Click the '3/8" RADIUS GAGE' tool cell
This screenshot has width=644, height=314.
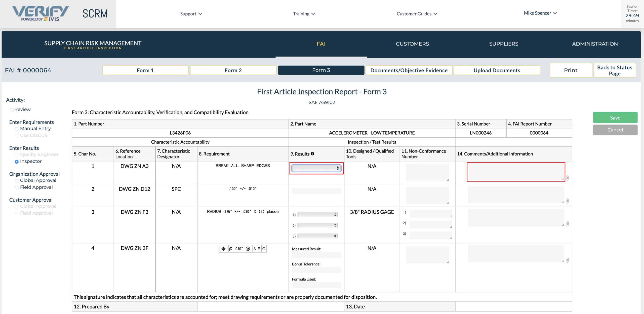pyautogui.click(x=372, y=212)
